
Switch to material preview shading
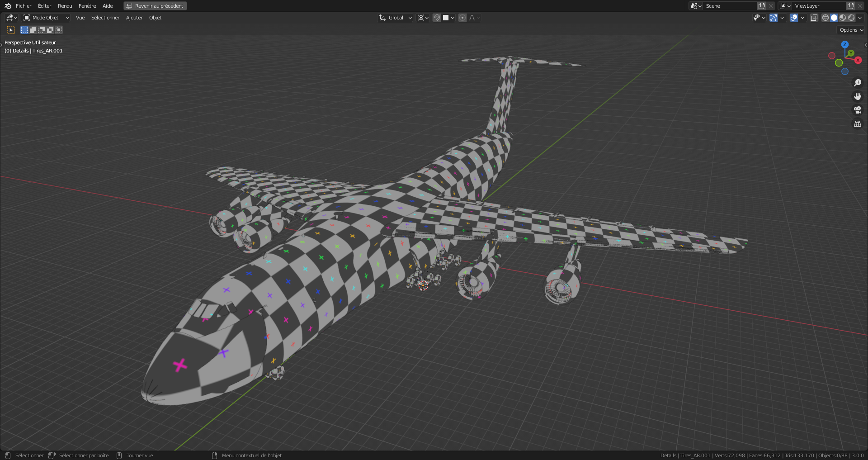[843, 18]
